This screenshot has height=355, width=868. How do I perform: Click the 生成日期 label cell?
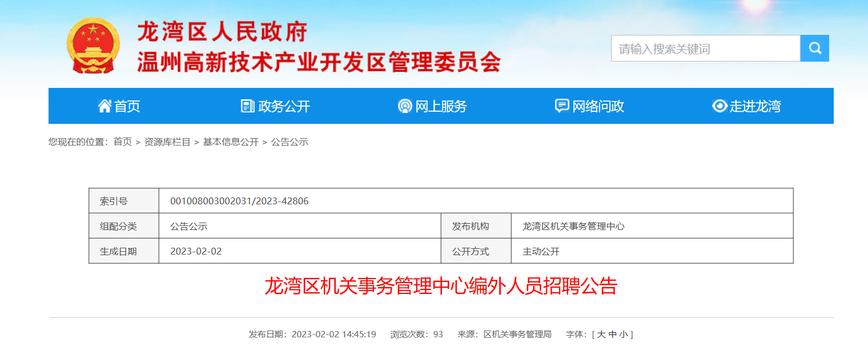click(124, 251)
